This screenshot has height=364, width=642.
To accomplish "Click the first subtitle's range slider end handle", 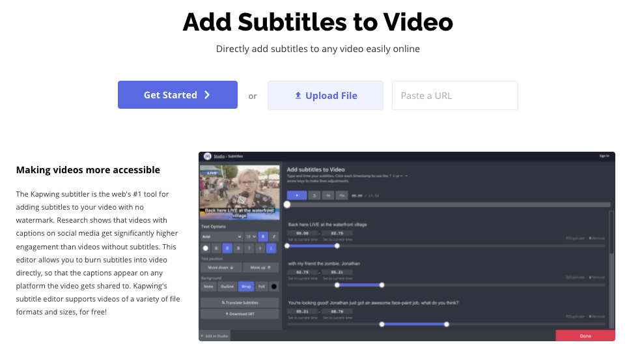I will (x=337, y=245).
